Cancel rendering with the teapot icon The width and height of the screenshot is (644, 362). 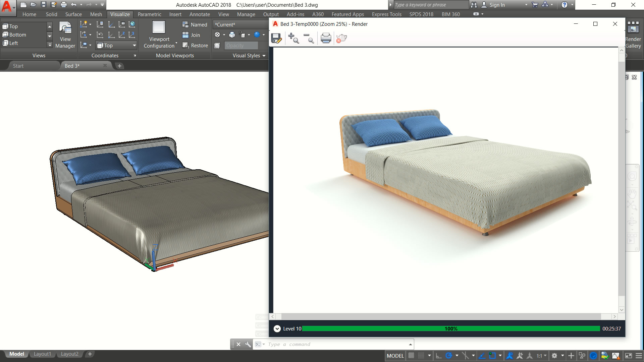(341, 38)
